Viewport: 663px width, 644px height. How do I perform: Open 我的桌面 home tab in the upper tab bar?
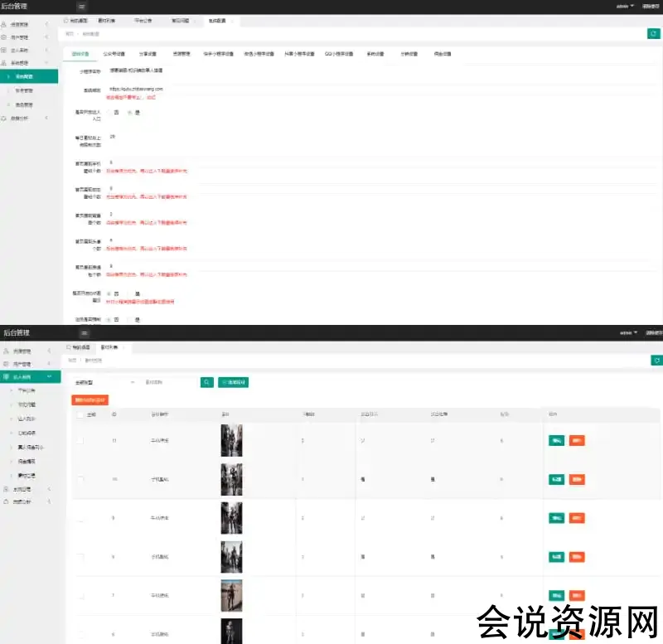point(76,20)
